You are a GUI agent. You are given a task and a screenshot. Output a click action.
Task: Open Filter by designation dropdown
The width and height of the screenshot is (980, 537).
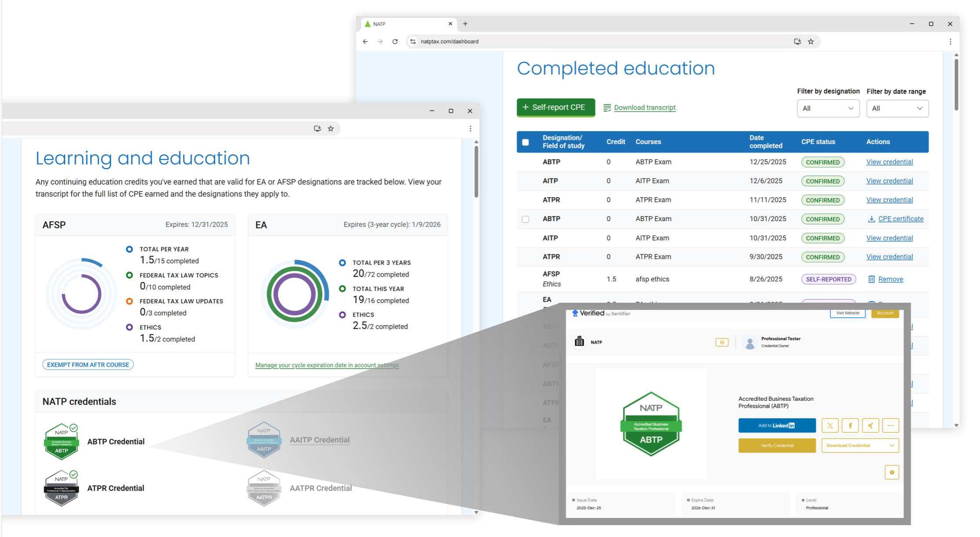pyautogui.click(x=828, y=109)
